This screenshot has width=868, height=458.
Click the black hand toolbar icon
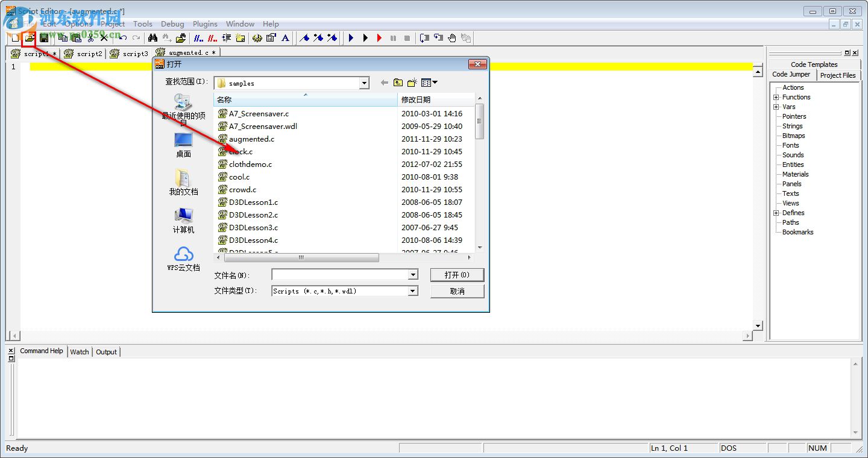pos(452,38)
